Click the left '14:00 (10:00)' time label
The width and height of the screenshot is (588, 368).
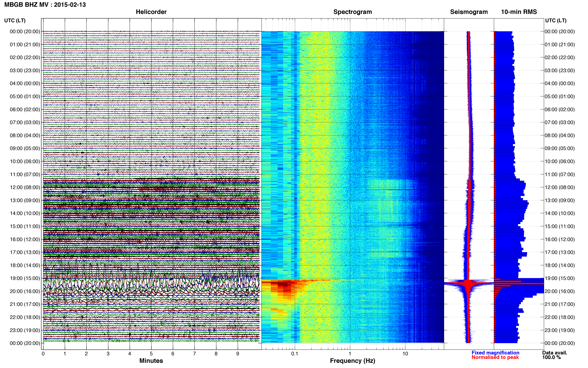click(x=25, y=213)
